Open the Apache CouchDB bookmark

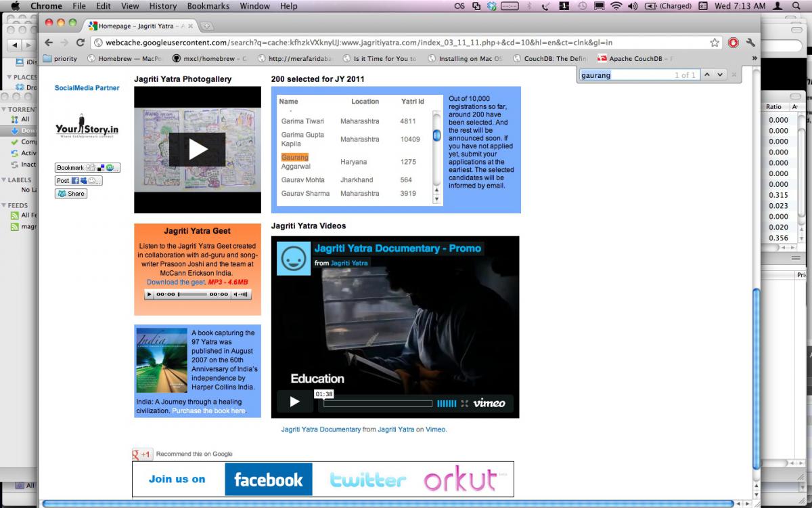tap(635, 59)
